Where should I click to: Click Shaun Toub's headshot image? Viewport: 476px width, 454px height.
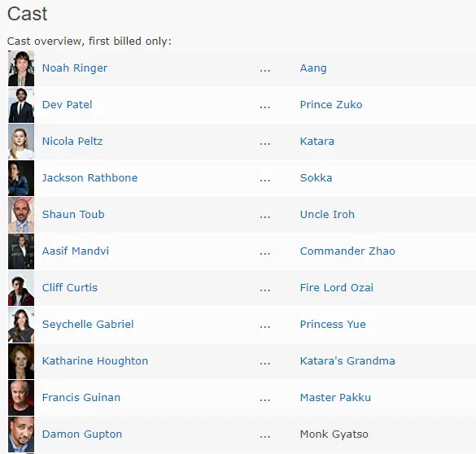pyautogui.click(x=21, y=215)
